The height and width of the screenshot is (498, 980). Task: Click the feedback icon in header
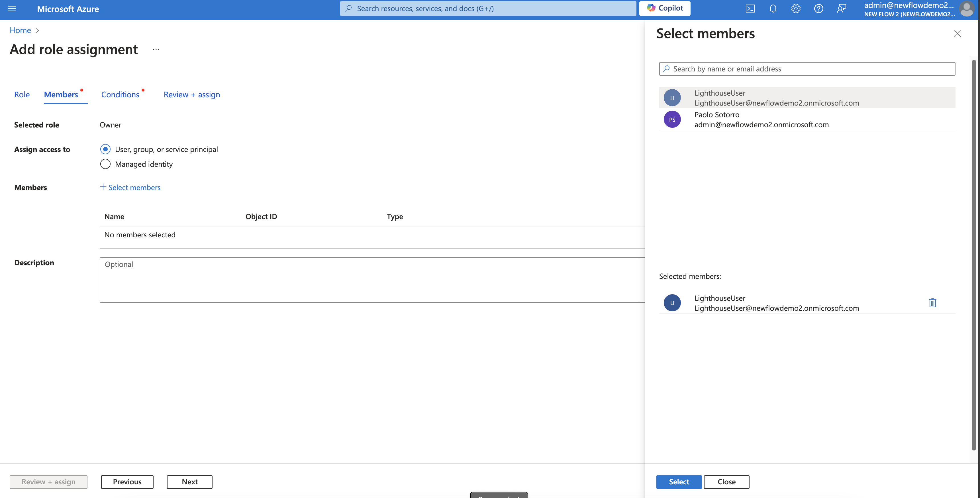tap(841, 8)
